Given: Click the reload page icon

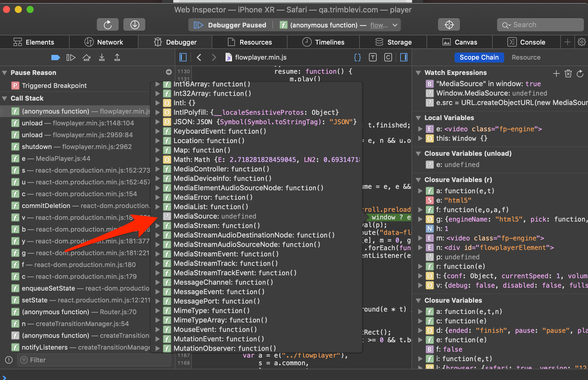Looking at the screenshot, I should (x=108, y=24).
